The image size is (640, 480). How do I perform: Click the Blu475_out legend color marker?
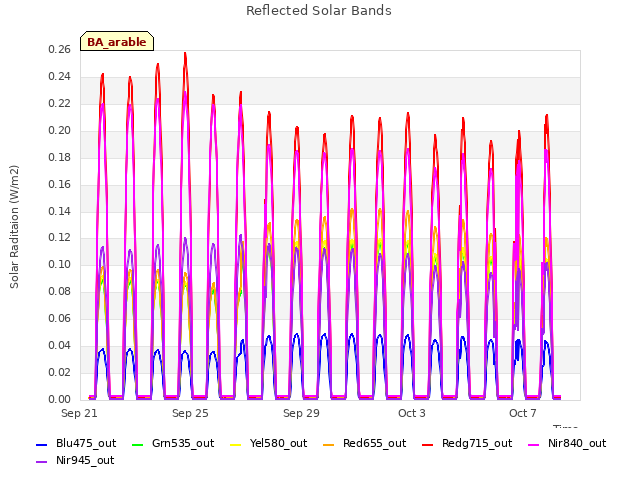[42, 444]
